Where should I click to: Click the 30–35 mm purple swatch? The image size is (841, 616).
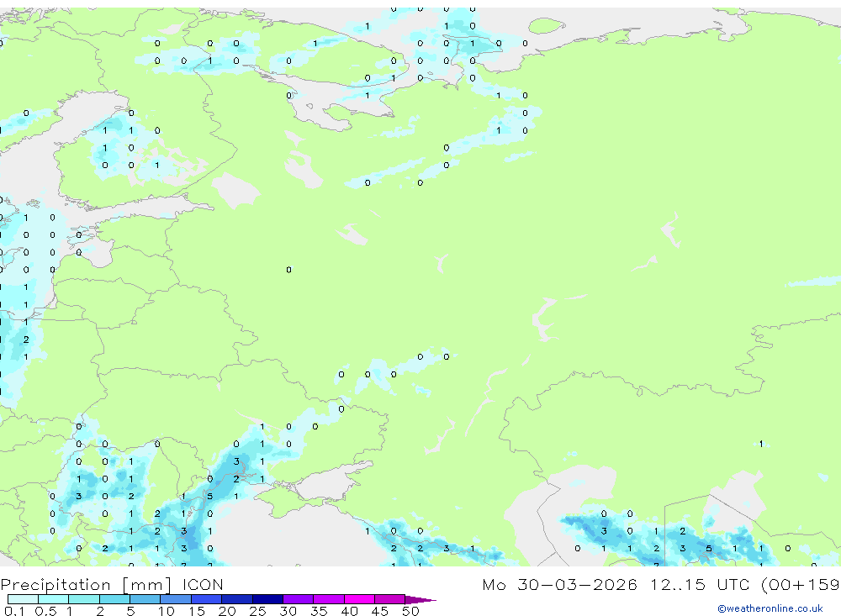click(x=298, y=599)
